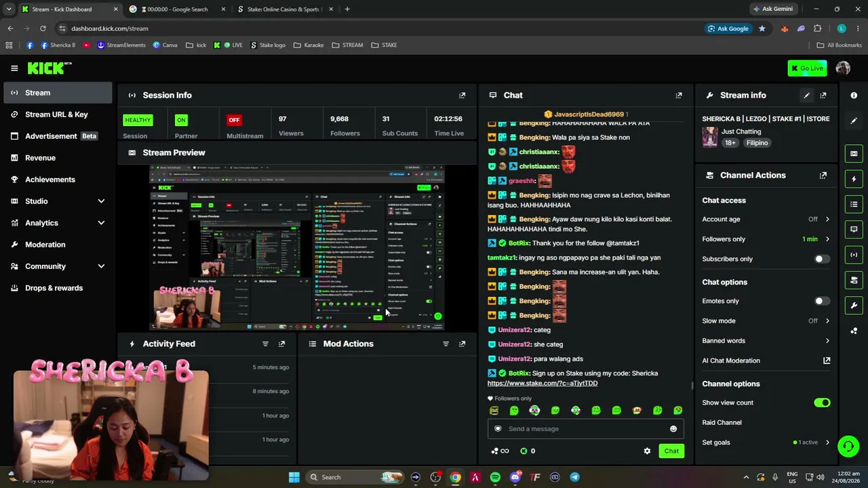
Task: Click the browser address bar
Action: pyautogui.click(x=380, y=28)
